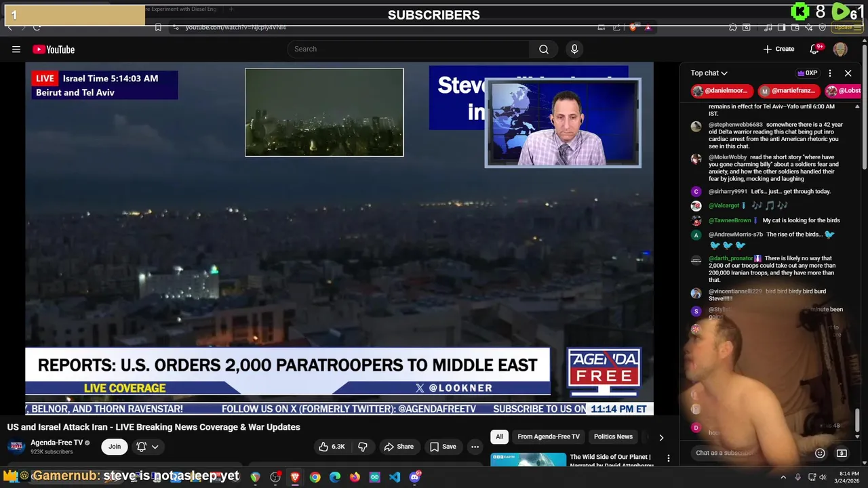Open Firefox in taskbar

[355, 477]
